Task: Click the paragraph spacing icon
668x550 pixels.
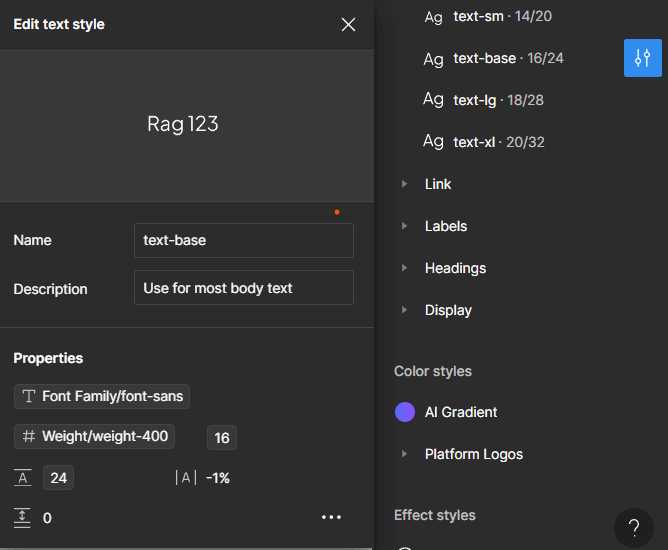Action: 22,518
